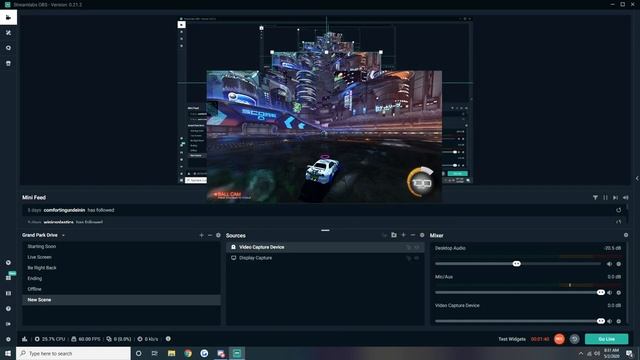Select Display Capture source
This screenshot has height=360, width=640.
pyautogui.click(x=325, y=258)
